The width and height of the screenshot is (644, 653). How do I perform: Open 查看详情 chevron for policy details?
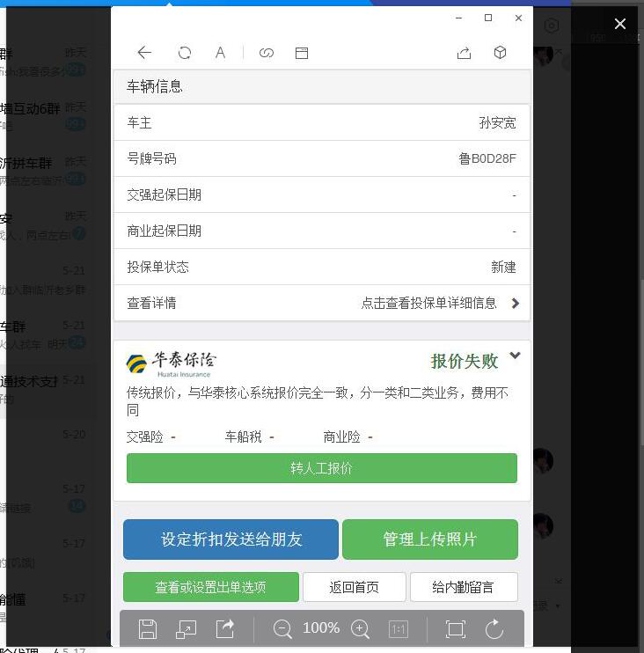516,303
